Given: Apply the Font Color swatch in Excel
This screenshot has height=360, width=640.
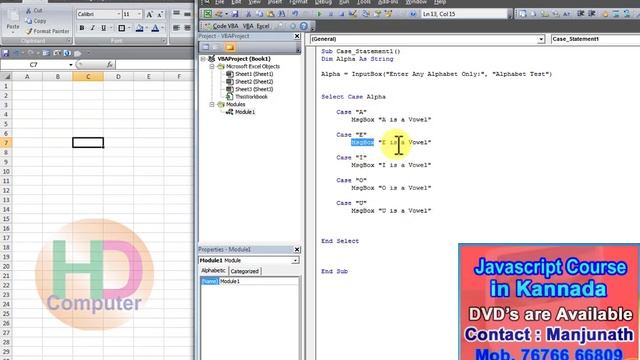Looking at the screenshot, I should tap(155, 28).
